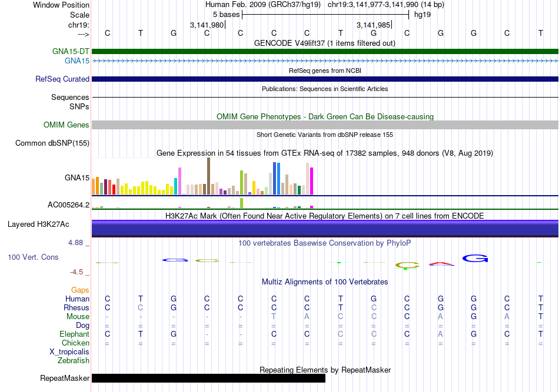The image size is (559, 392).
Task: Open GENCODE V49lift37 track title
Action: (325, 43)
